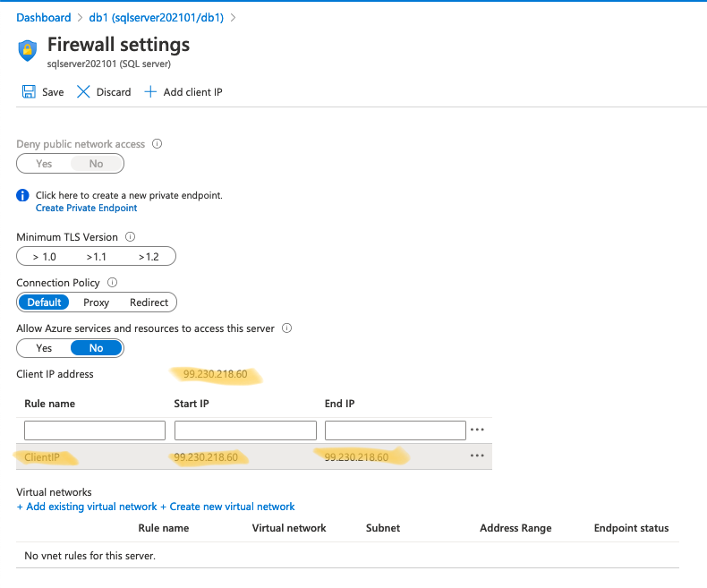Click the Start IP column header

pyautogui.click(x=192, y=404)
